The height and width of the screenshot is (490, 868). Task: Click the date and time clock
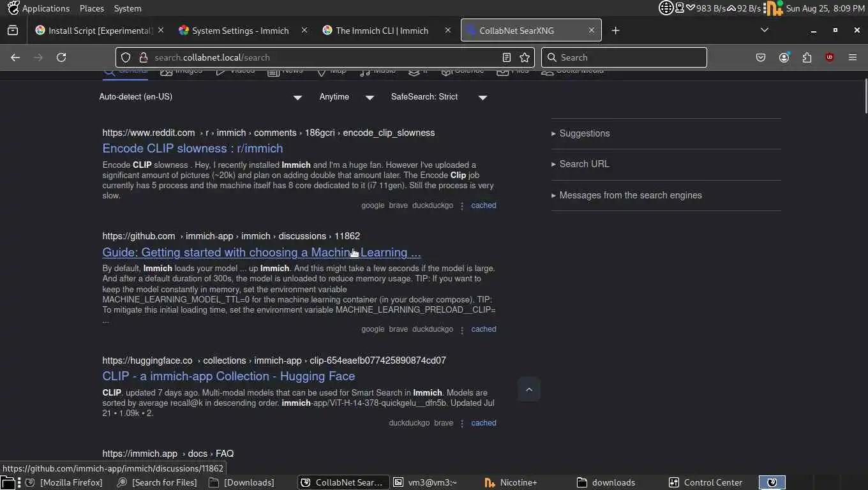[x=825, y=8]
